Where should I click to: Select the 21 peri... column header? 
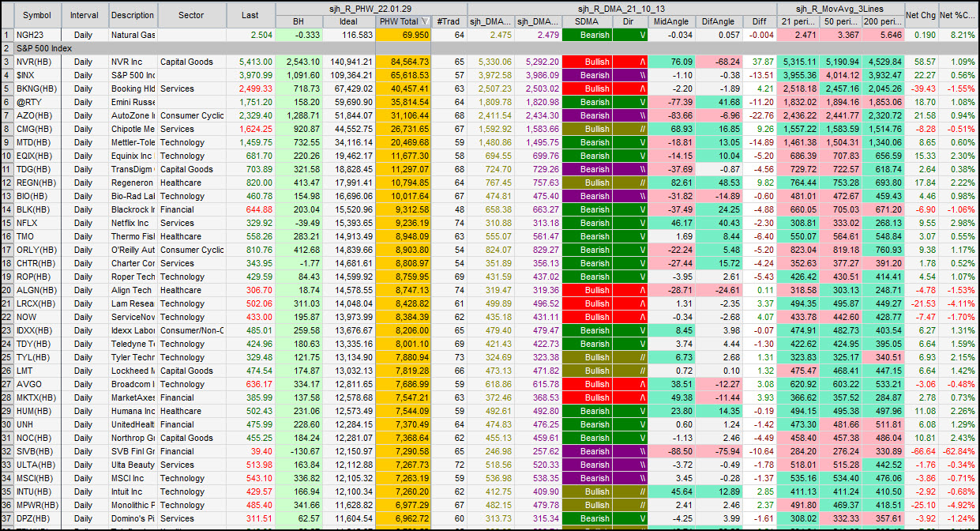[798, 21]
